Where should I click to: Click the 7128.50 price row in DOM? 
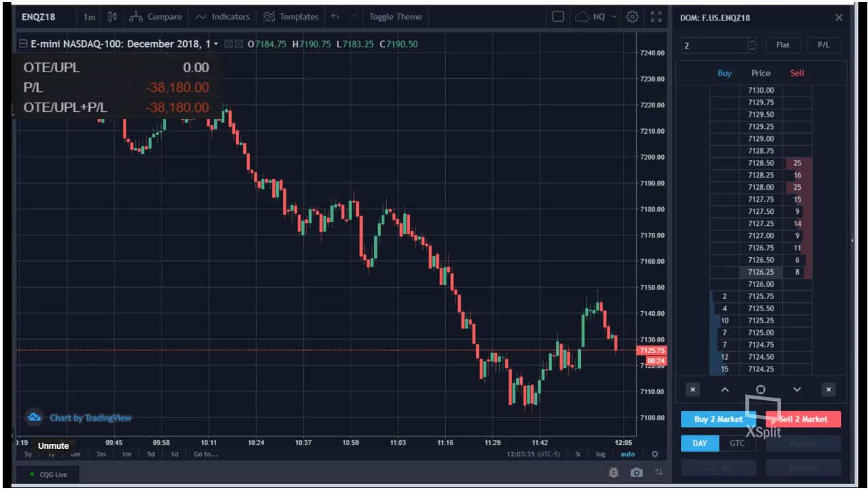pos(761,163)
